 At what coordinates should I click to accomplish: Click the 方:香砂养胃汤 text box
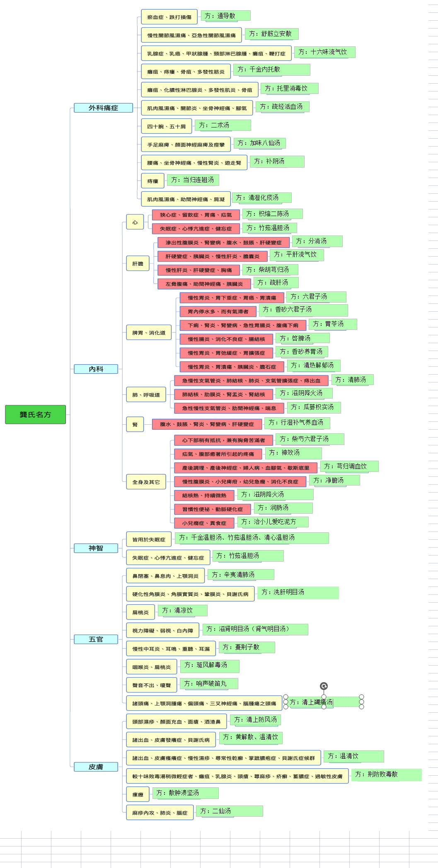point(302,351)
